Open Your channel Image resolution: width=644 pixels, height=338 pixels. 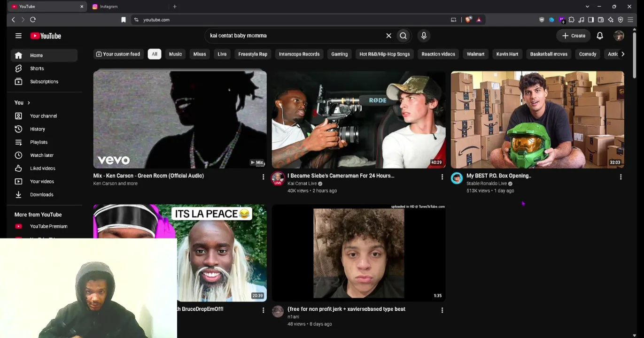[x=44, y=116]
